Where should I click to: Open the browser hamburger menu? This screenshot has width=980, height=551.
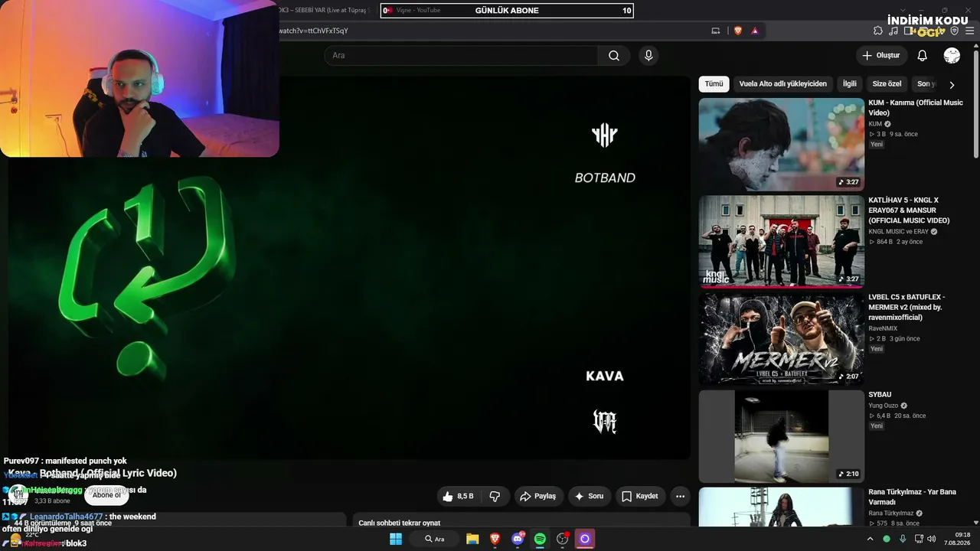point(969,31)
